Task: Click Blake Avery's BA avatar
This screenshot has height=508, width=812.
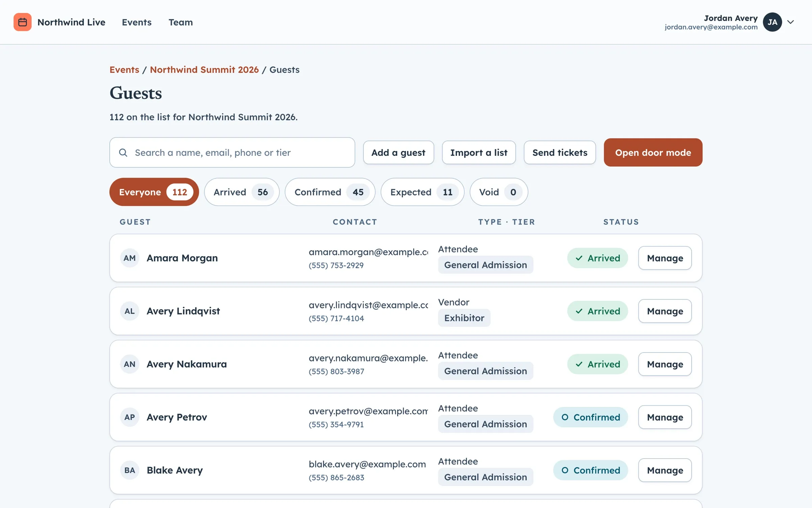Action: tap(130, 470)
